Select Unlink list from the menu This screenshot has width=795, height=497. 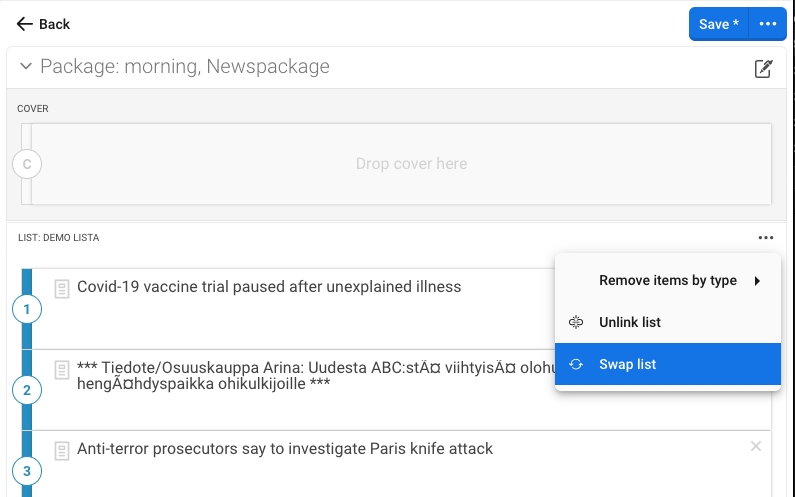coord(629,322)
